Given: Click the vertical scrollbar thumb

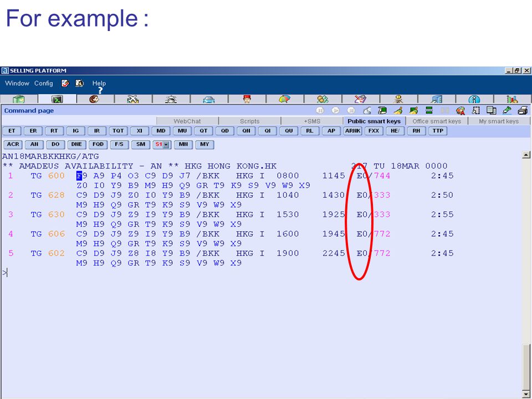Looking at the screenshot, I should click(x=526, y=367).
